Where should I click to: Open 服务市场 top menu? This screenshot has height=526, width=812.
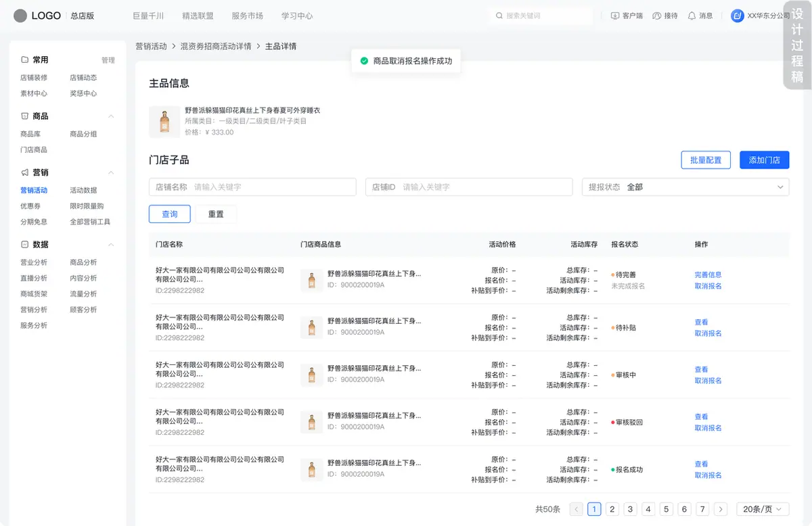pos(247,16)
